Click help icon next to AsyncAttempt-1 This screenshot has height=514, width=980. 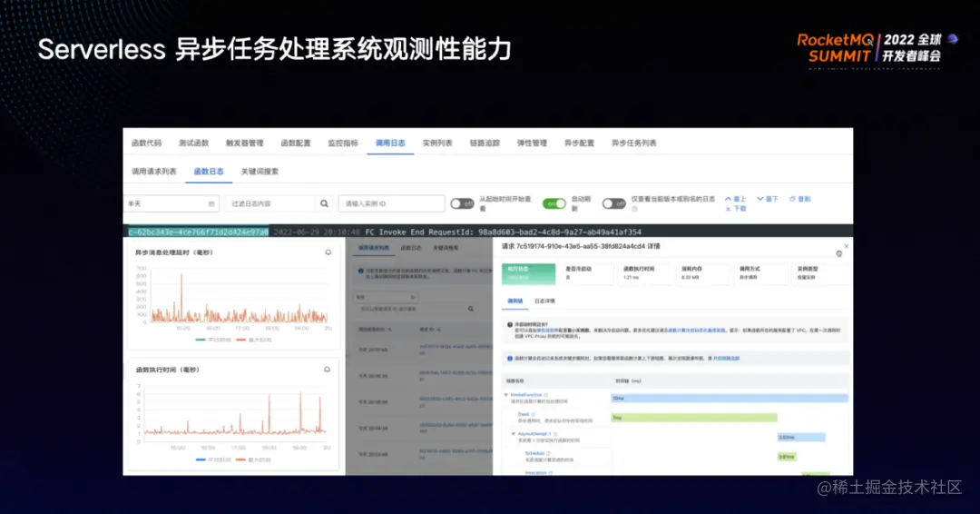(555, 434)
